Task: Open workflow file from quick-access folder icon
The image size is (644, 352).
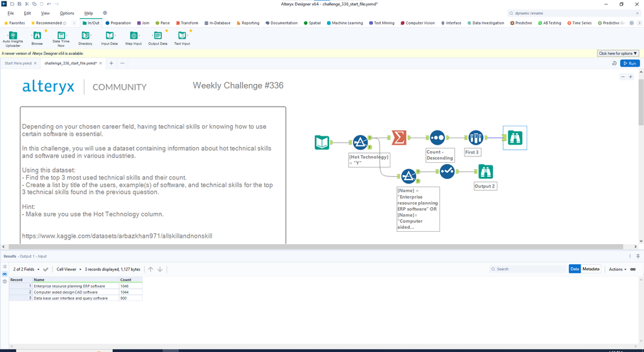Action: tap(12, 4)
